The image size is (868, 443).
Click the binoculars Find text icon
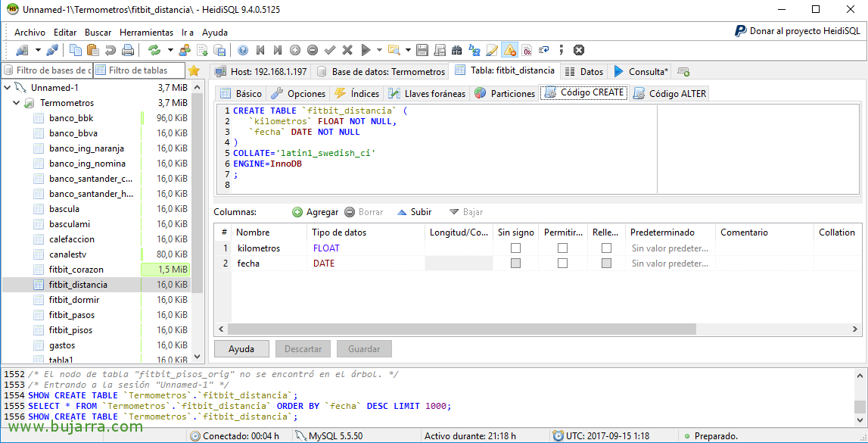pyautogui.click(x=456, y=51)
